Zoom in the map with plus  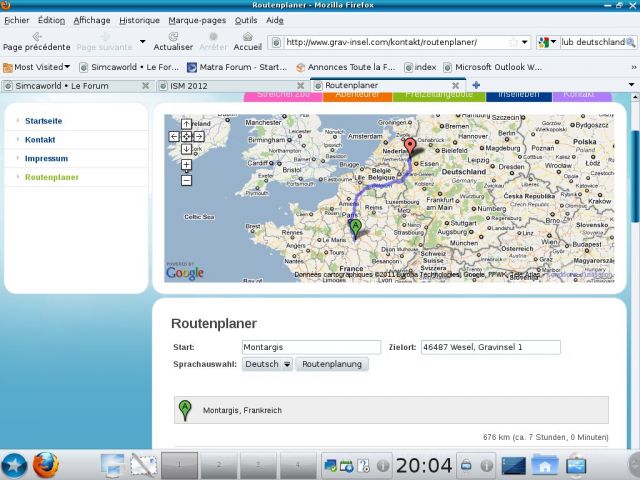[187, 165]
